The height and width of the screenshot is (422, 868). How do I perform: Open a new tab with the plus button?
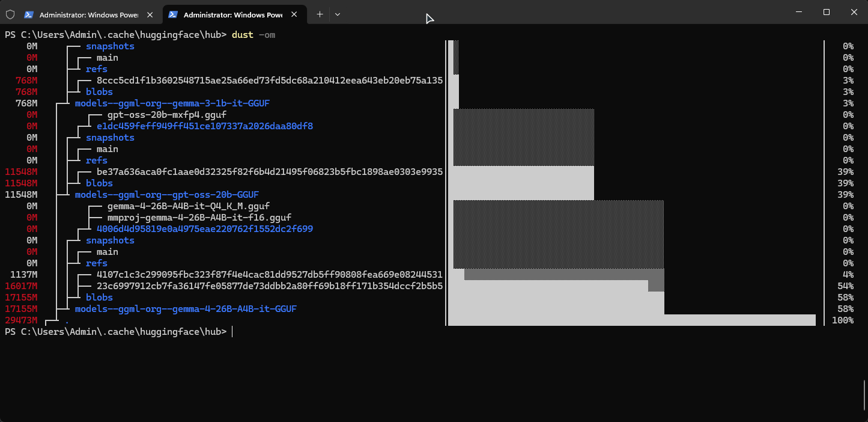pos(320,14)
